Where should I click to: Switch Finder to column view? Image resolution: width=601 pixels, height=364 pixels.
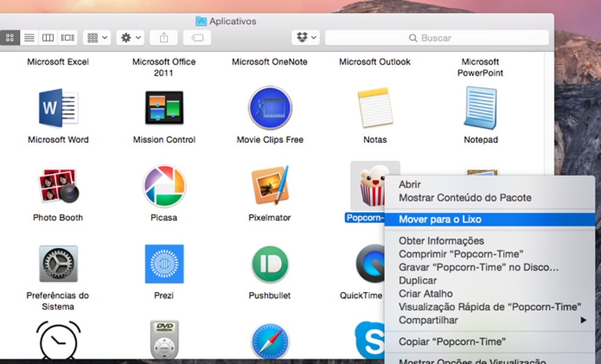click(x=48, y=37)
